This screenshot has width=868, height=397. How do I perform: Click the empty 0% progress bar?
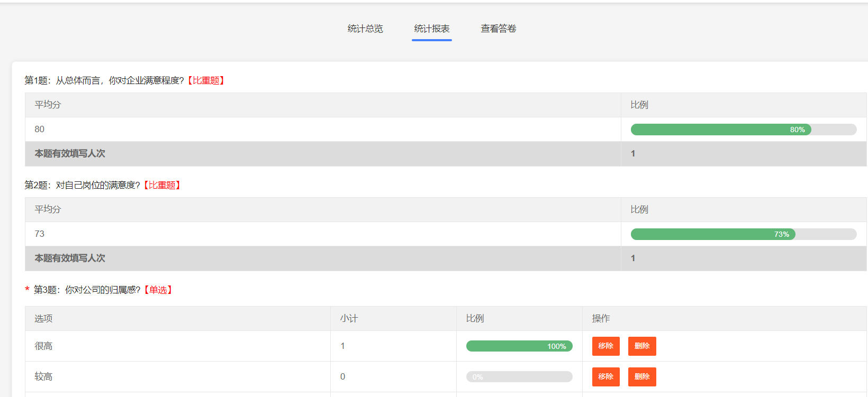[519, 377]
